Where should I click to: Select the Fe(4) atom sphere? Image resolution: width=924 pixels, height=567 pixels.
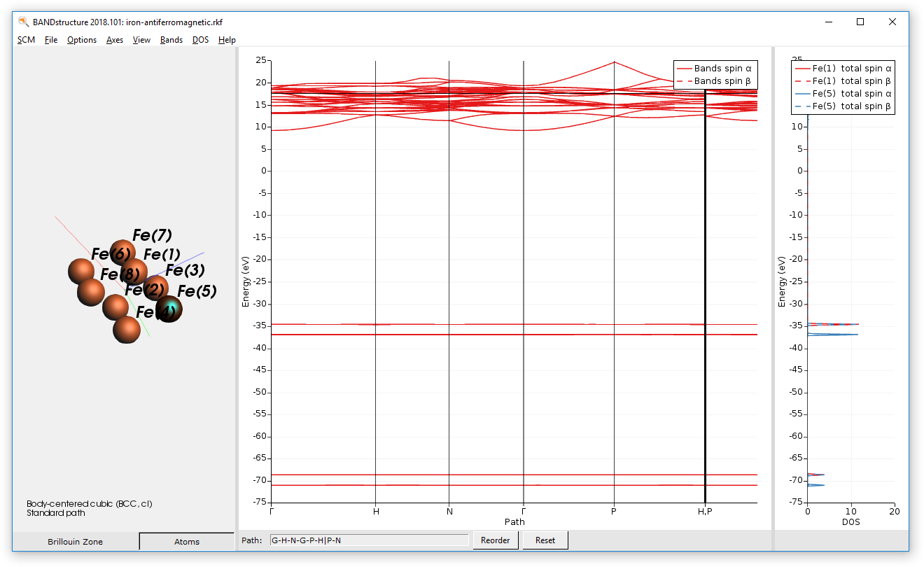[170, 309]
